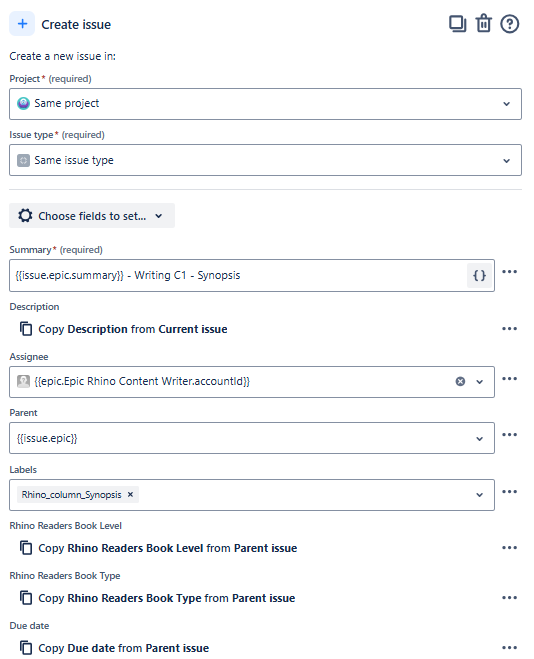534x659 pixels.
Task: Click the duplicate component icon
Action: [458, 24]
